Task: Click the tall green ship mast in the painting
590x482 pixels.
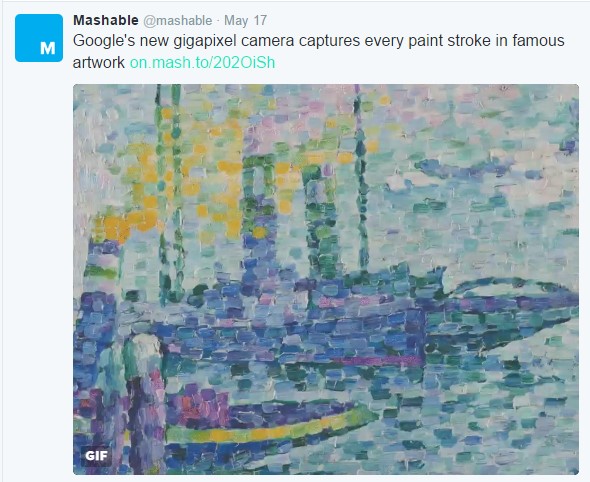Action: click(360, 177)
